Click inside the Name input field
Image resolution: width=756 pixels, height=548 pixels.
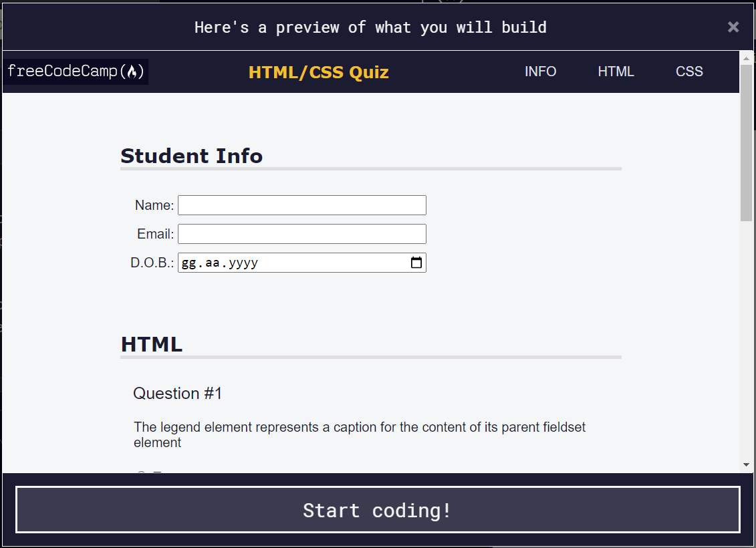tap(301, 204)
